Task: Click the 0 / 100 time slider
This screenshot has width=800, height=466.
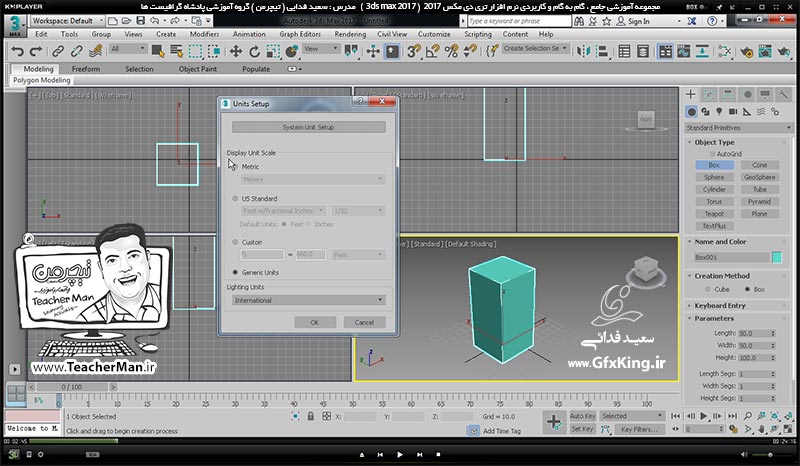Action: click(x=71, y=387)
